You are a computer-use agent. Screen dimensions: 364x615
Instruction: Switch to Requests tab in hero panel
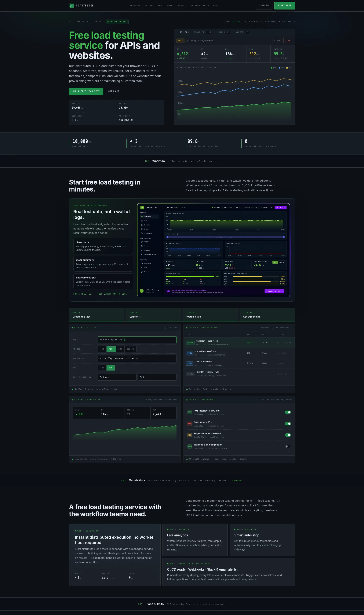pos(203,32)
